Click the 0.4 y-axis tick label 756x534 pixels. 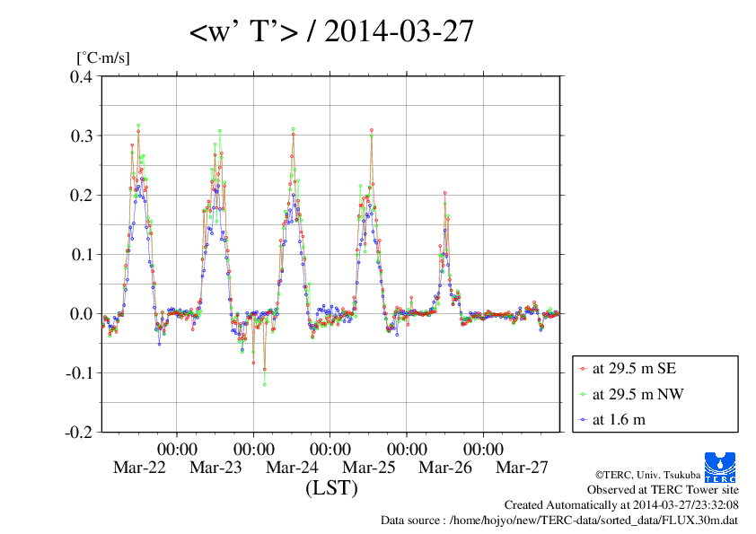81,76
